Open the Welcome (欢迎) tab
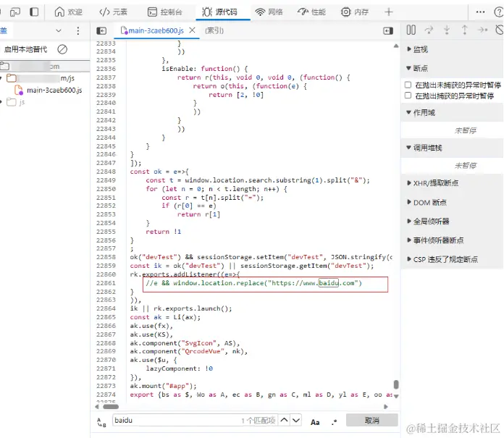This screenshot has width=504, height=438. 68,12
